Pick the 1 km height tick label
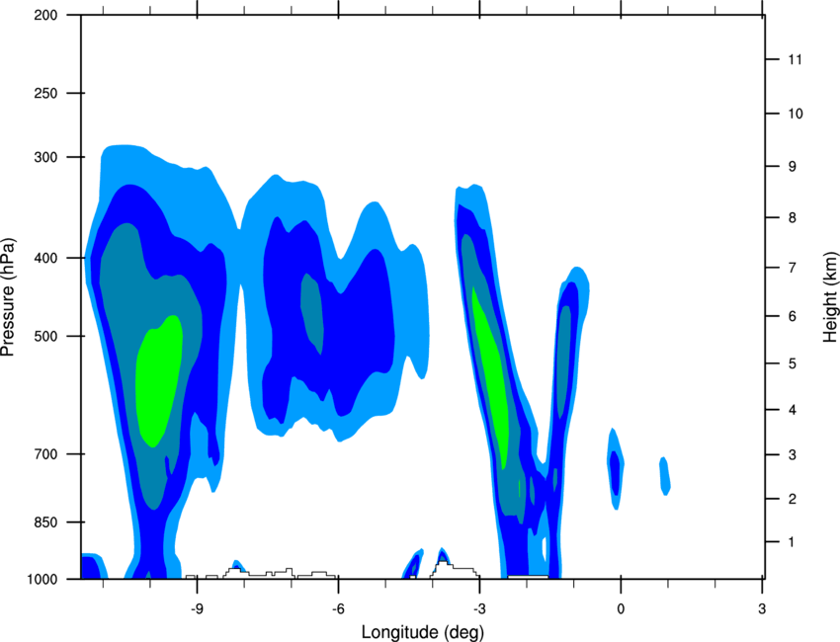The image size is (840, 642). pyautogui.click(x=793, y=542)
